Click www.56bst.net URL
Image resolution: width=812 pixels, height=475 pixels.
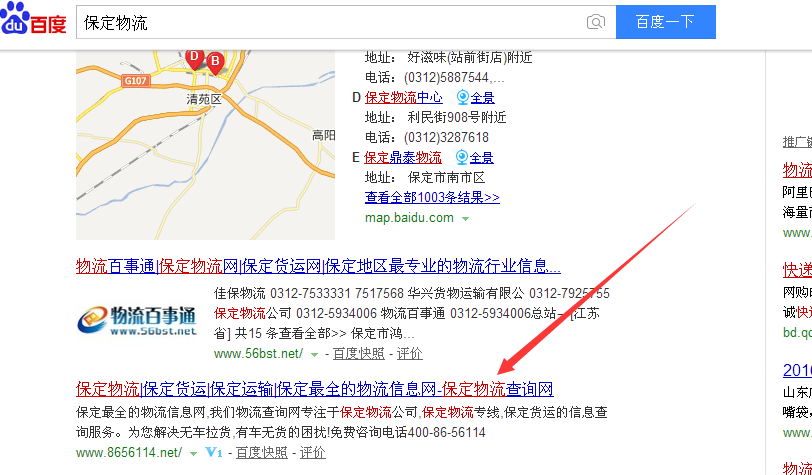[x=258, y=354]
